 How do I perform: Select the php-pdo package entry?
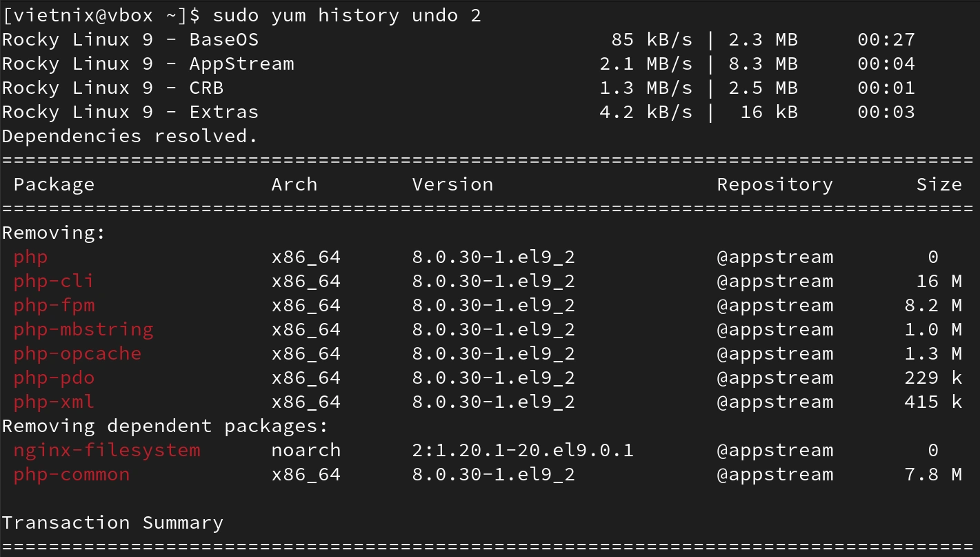pyautogui.click(x=54, y=378)
